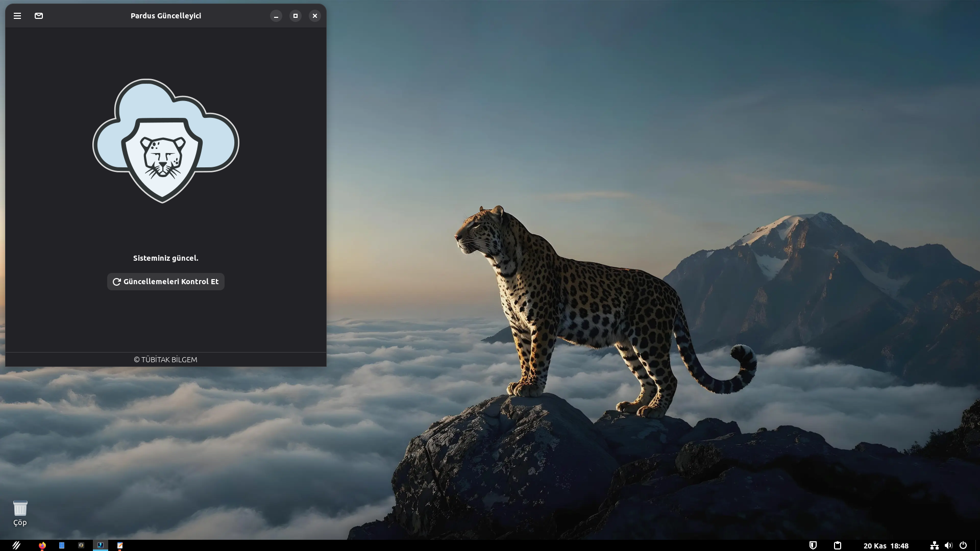The width and height of the screenshot is (980, 551).
Task: Open the Çöp trash desktop icon
Action: coord(20,512)
